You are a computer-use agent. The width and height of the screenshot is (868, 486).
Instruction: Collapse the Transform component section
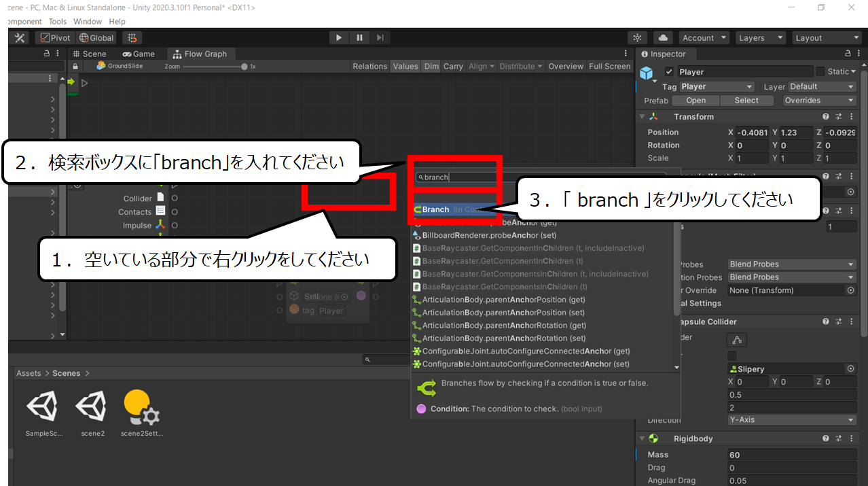[643, 117]
